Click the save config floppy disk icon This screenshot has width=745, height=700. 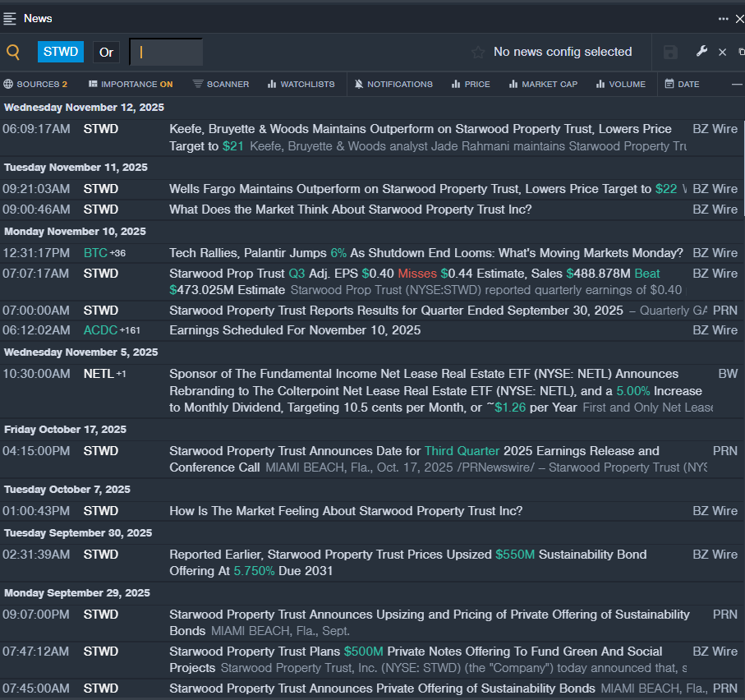pos(670,53)
